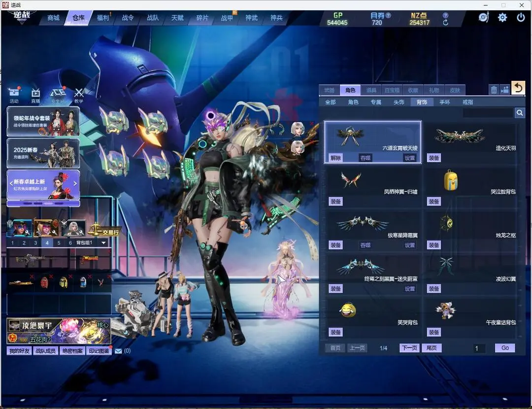This screenshot has height=409, width=532.
Task: Click the magnifier search icon
Action: (520, 113)
